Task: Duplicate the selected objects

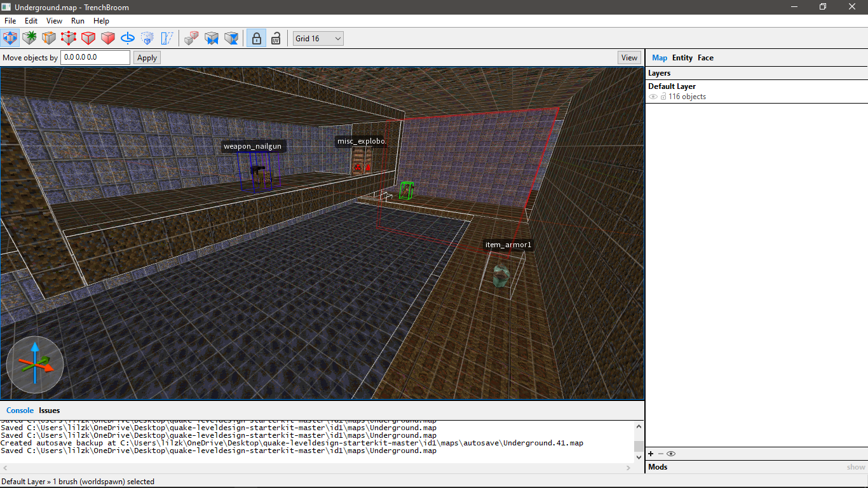Action: (191, 38)
